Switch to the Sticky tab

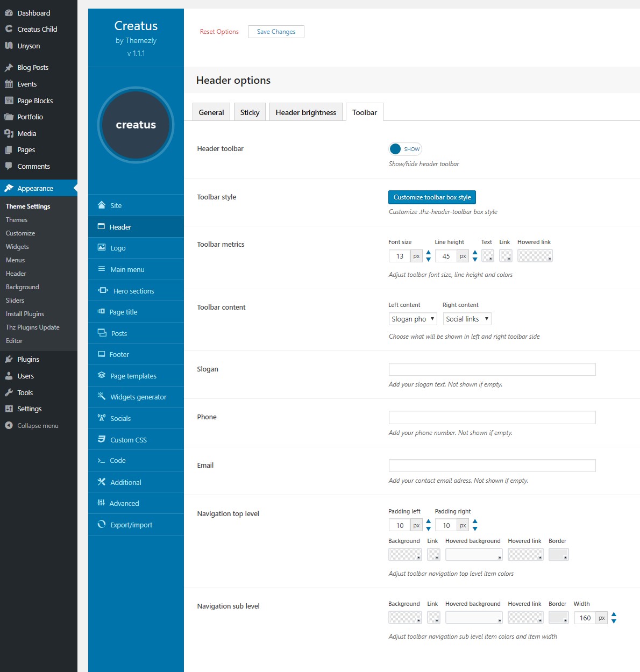pos(250,112)
